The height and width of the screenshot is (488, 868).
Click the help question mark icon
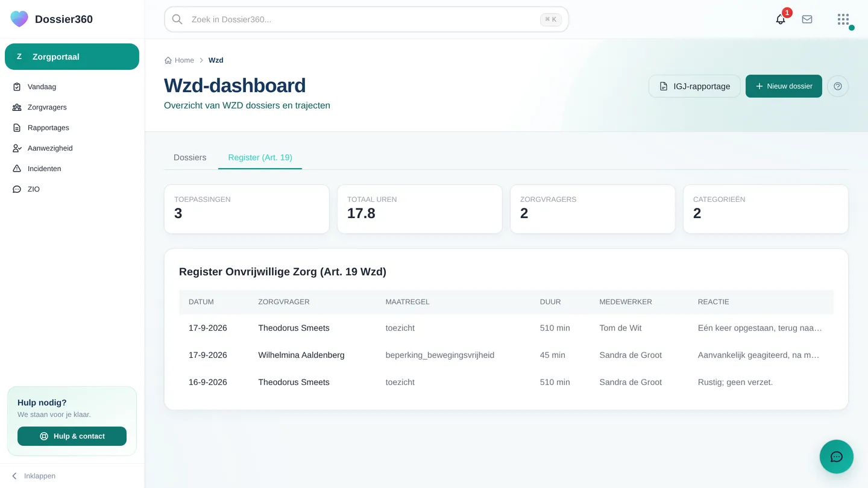click(838, 86)
